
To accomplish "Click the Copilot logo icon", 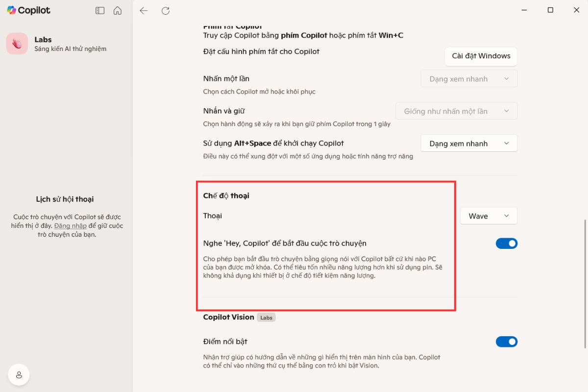I will coord(11,10).
